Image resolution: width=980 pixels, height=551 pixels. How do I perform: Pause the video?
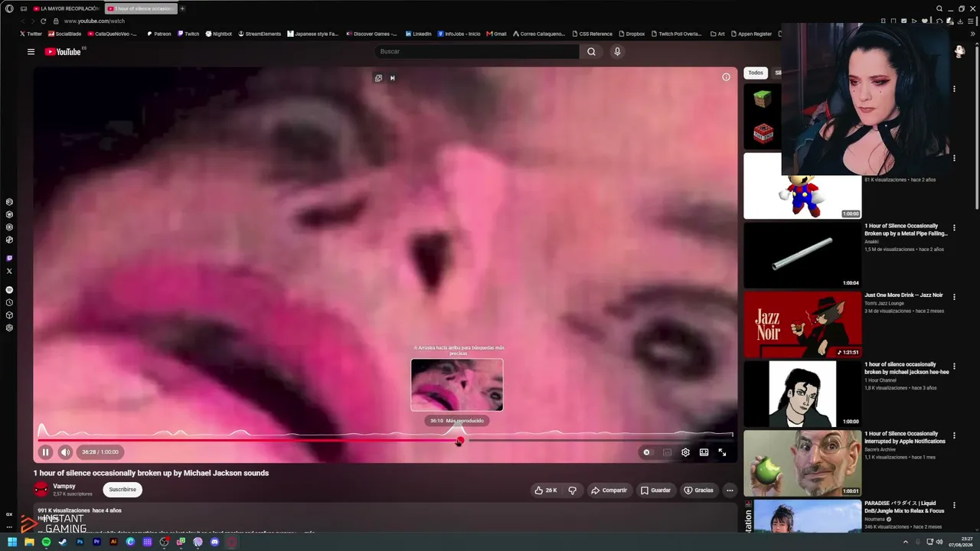click(x=45, y=452)
